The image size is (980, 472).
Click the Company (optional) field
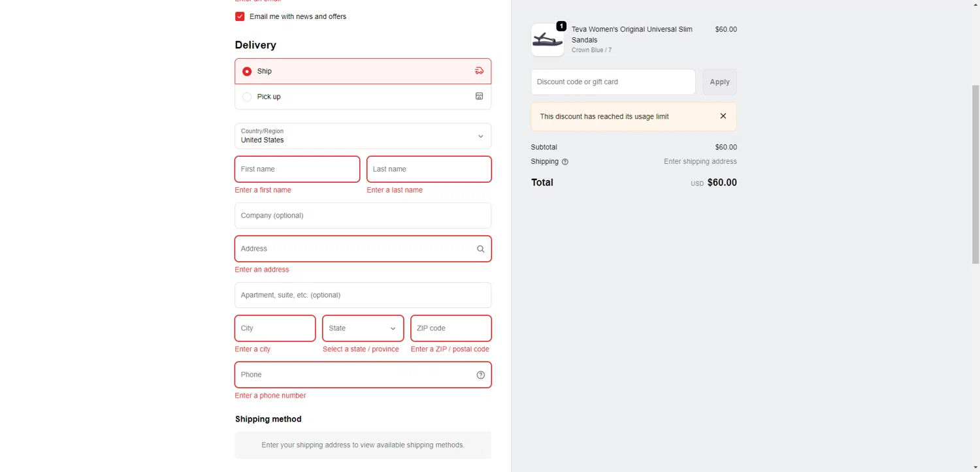[363, 215]
